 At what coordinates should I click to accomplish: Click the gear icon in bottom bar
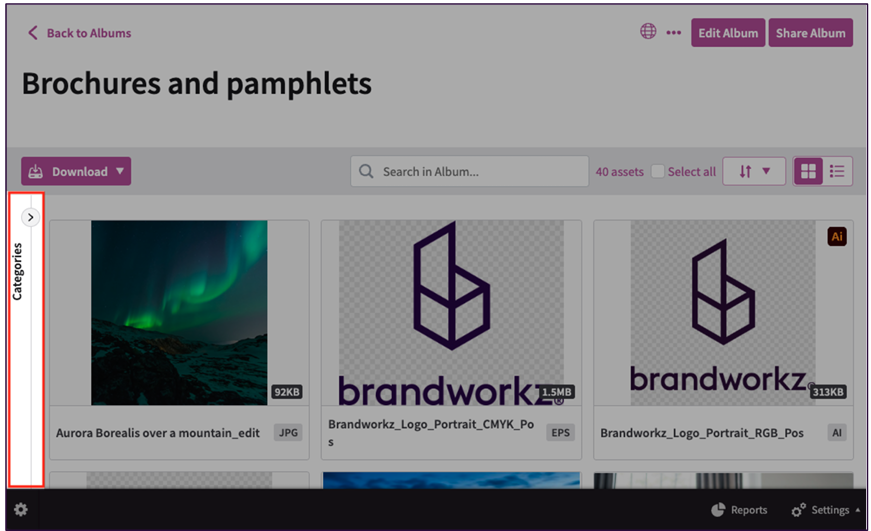coord(21,509)
